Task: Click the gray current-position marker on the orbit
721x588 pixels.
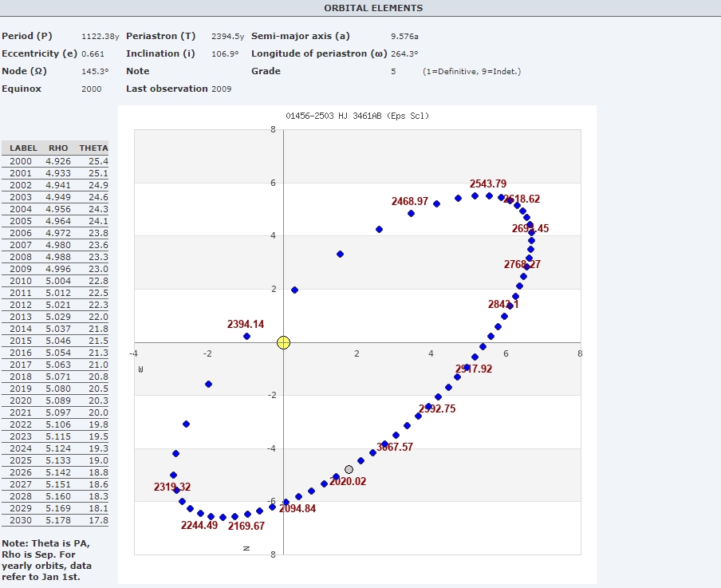Action: point(349,470)
